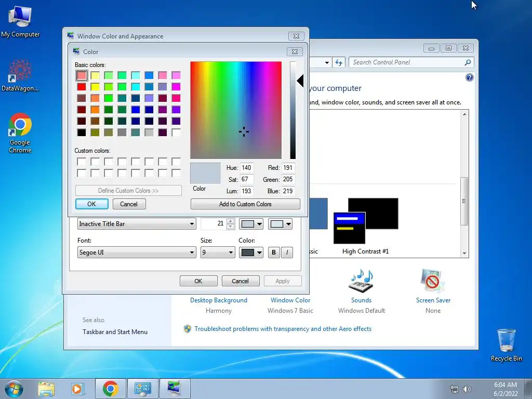Open File Explorer from the taskbar
Image resolution: width=532 pixels, height=399 pixels.
pos(46,389)
